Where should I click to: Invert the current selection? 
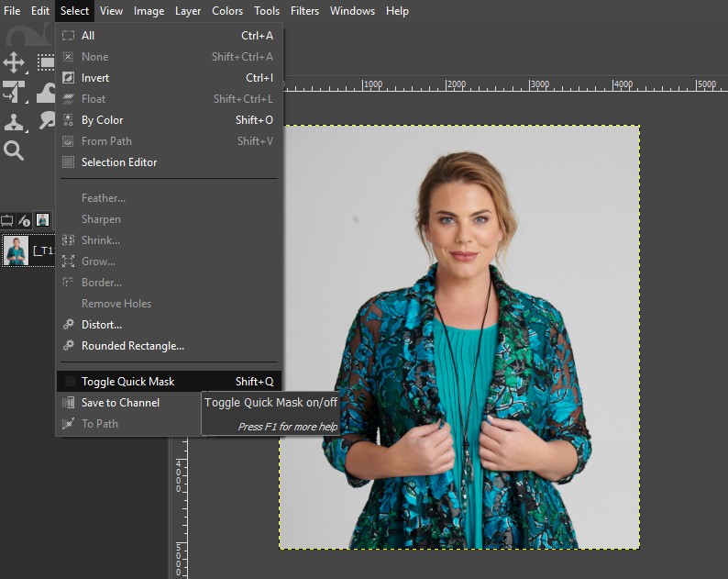(x=95, y=78)
